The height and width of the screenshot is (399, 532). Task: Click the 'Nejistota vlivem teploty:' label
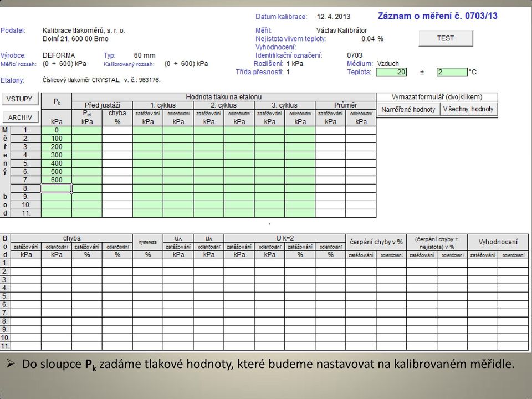[291, 39]
